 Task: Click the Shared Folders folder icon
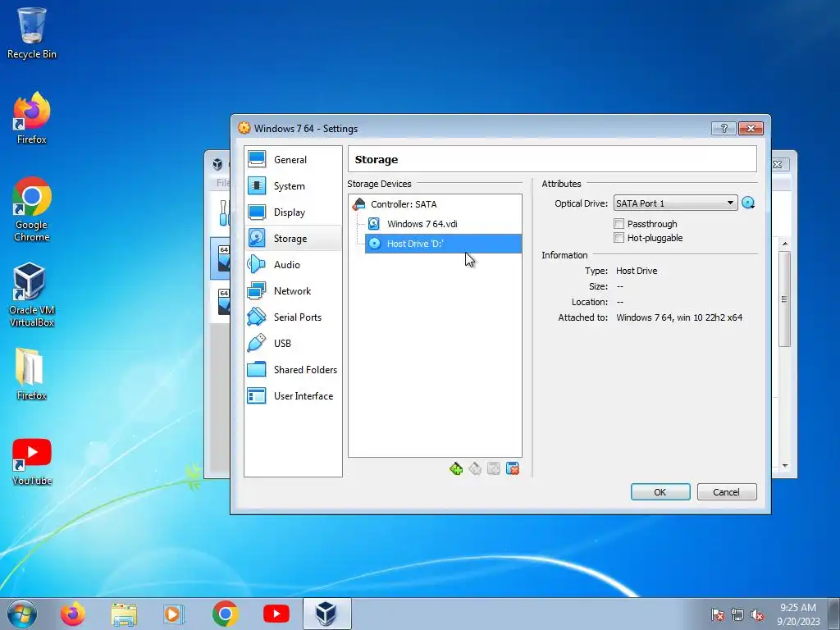(x=257, y=369)
